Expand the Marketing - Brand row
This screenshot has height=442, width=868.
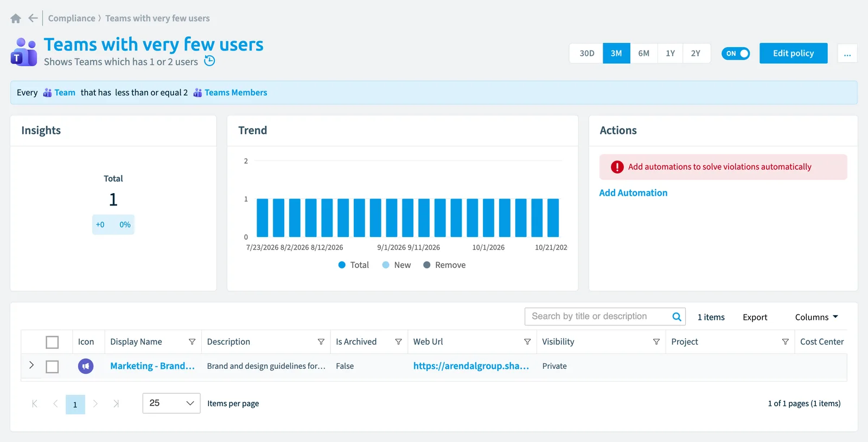[31, 365]
